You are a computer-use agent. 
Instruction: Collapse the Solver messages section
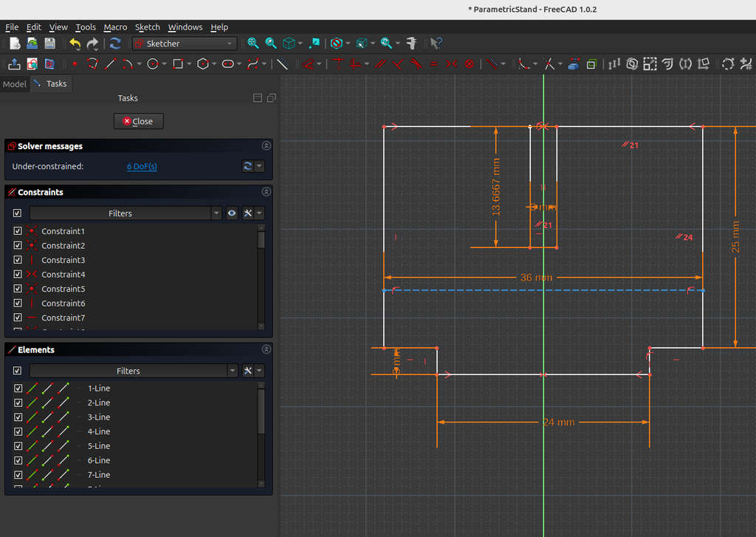266,146
